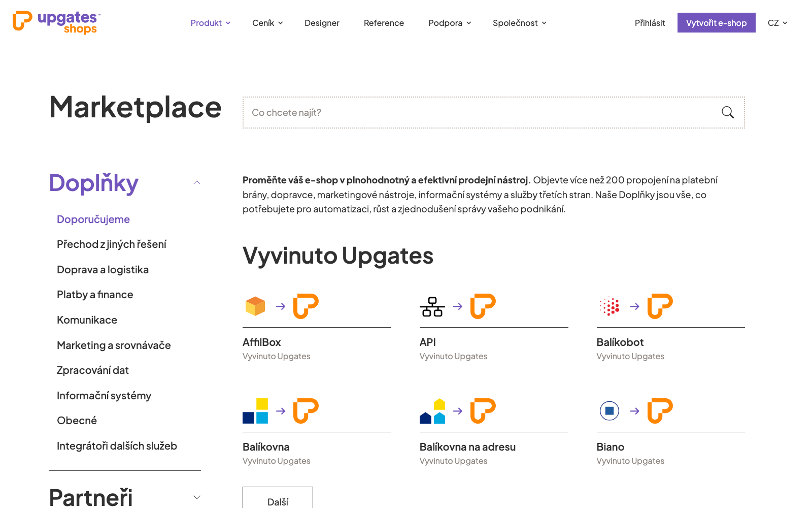This screenshot has height=508, width=812.
Task: Open the Balíkovna squares icon
Action: pos(255,411)
